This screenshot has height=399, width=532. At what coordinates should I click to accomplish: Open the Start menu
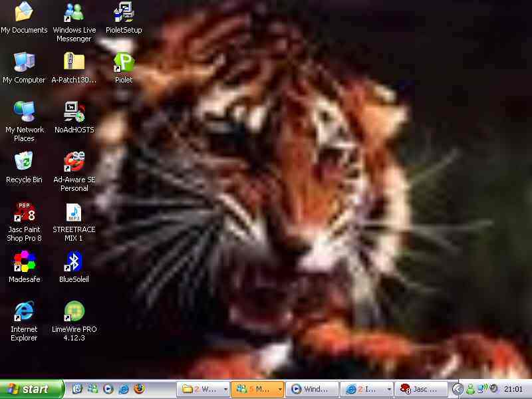coord(32,389)
